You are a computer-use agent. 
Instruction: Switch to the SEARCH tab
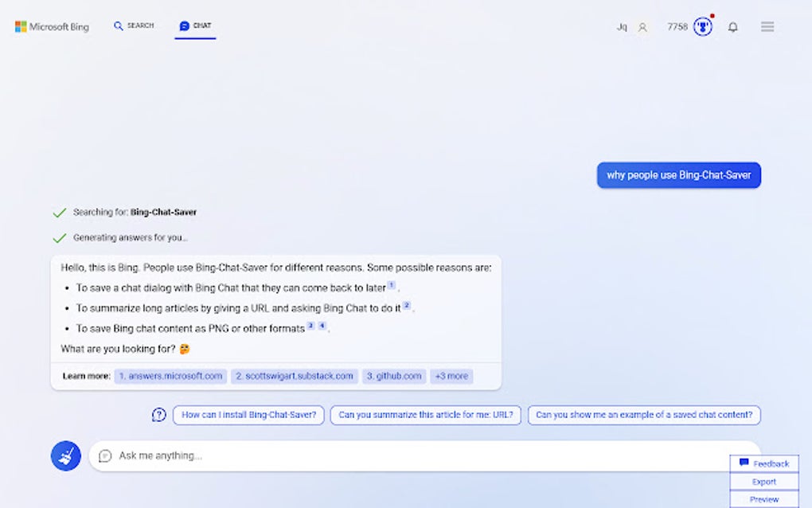(x=134, y=25)
